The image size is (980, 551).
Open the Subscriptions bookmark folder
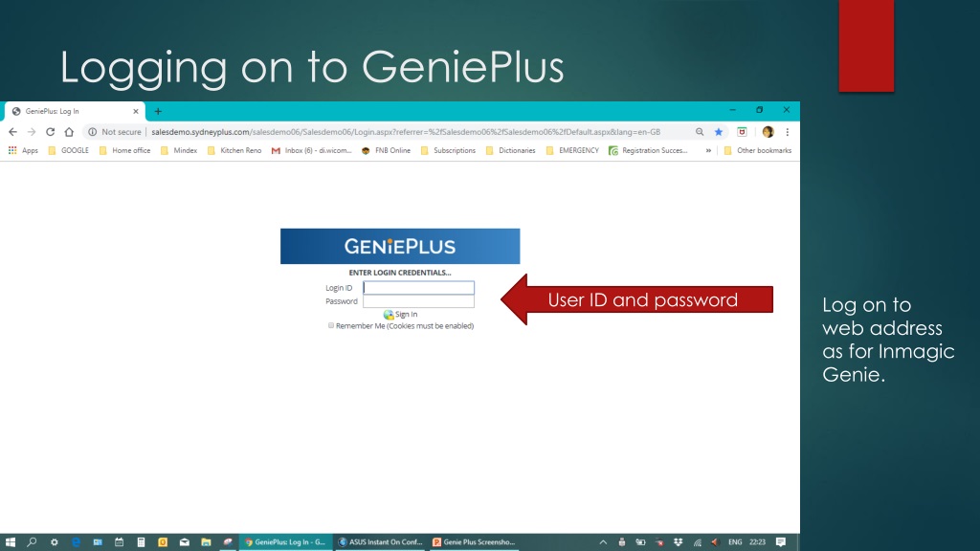[x=448, y=150]
